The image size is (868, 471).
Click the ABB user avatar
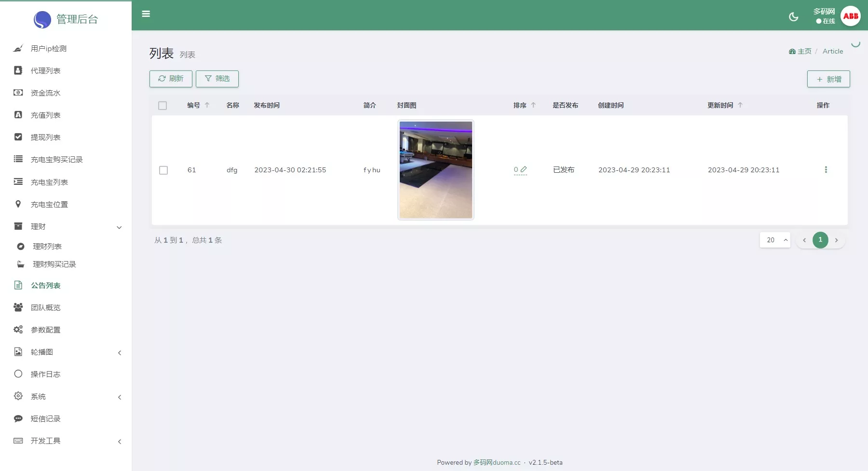coord(850,16)
